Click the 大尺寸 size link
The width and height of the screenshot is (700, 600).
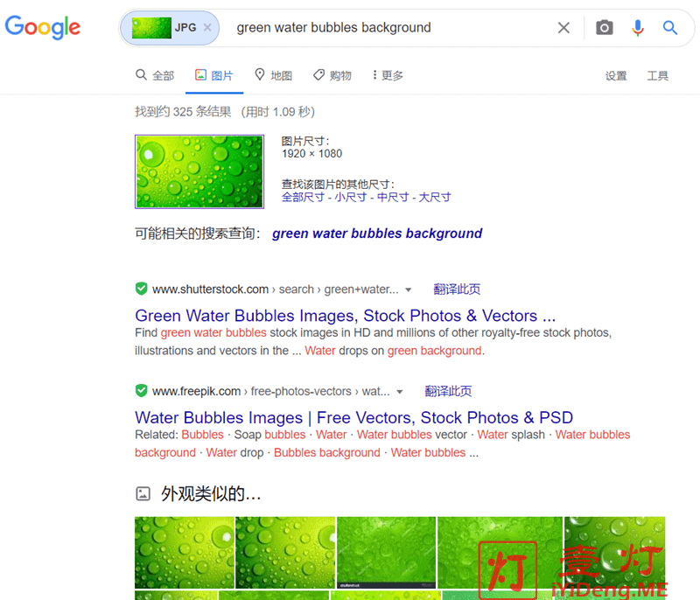tap(434, 197)
